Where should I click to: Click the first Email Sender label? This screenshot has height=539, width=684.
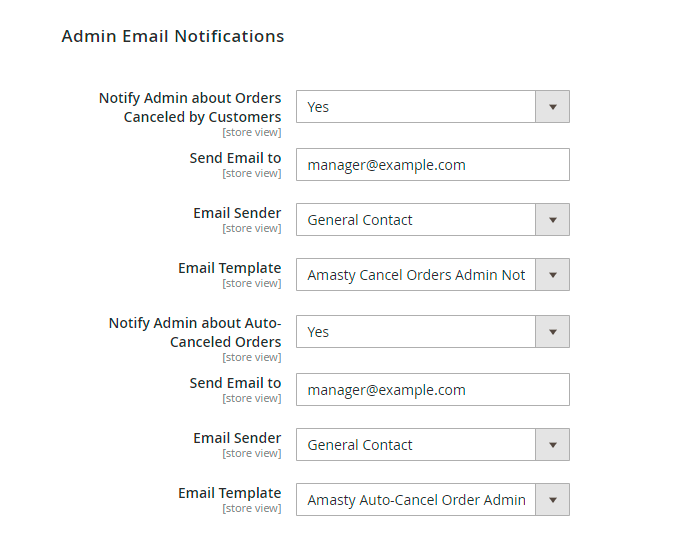point(237,213)
